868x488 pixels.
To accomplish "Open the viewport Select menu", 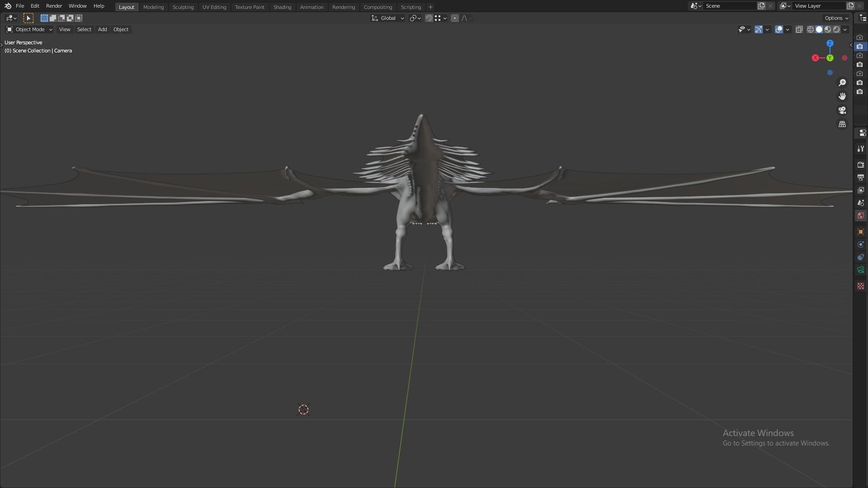I will point(84,29).
